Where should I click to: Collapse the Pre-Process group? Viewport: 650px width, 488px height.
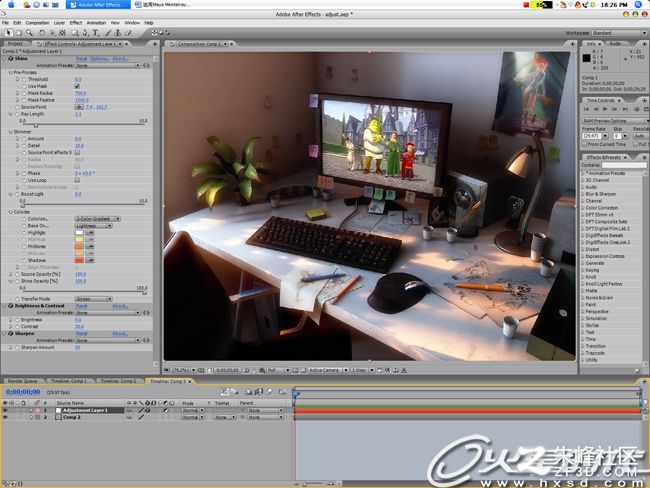pyautogui.click(x=10, y=73)
